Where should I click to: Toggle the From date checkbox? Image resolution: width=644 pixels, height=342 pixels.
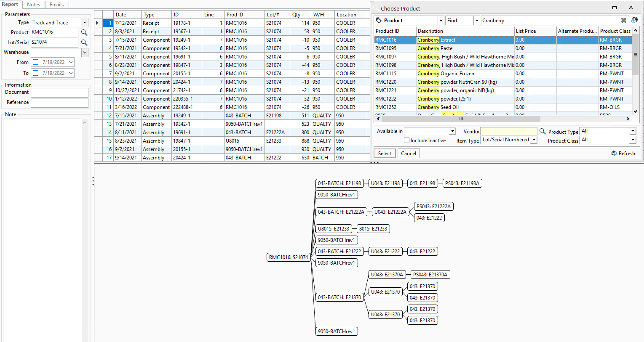(35, 62)
